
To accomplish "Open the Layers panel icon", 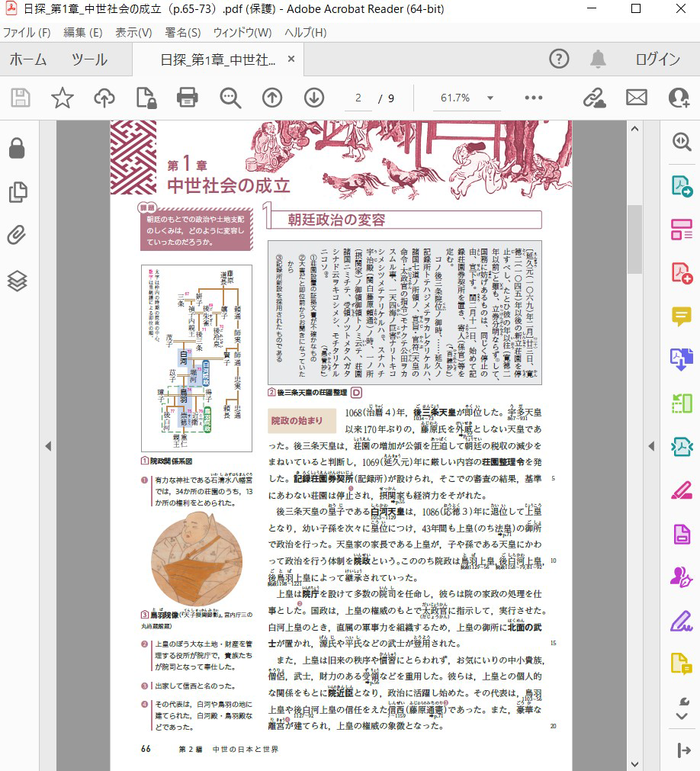I will click(17, 281).
